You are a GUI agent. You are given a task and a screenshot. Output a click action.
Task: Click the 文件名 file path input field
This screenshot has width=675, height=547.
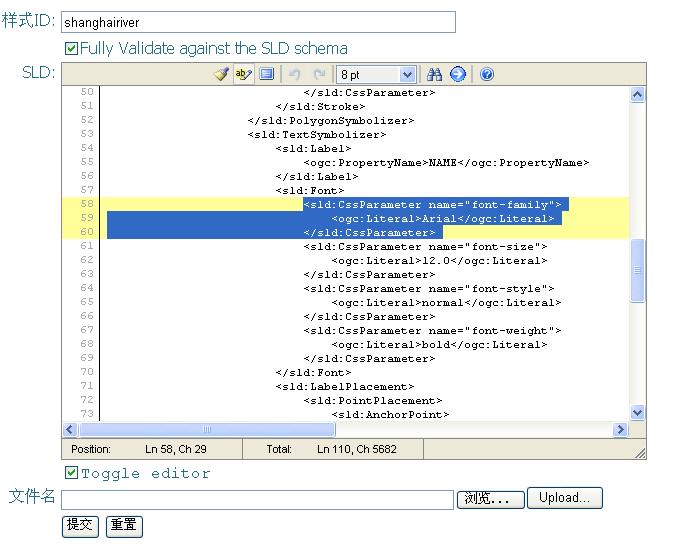click(257, 499)
